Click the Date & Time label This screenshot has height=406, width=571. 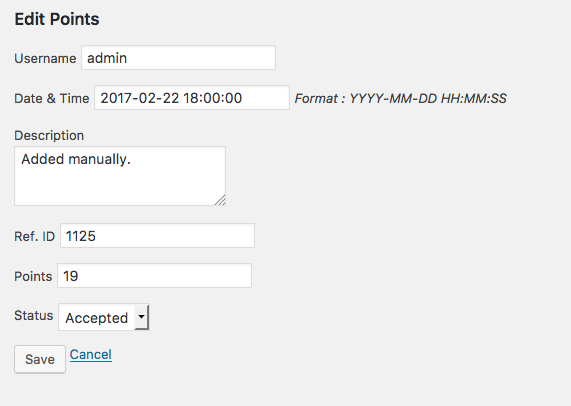click(52, 98)
